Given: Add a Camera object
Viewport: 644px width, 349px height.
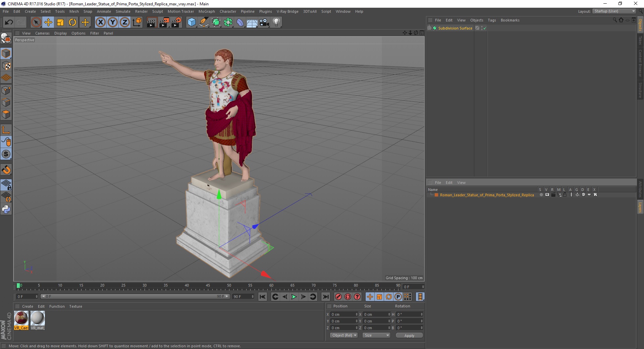Looking at the screenshot, I should coord(264,22).
